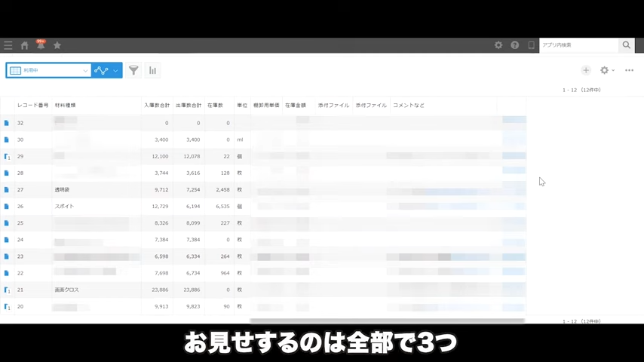The width and height of the screenshot is (644, 362).
Task: Go to portal home icon
Action: 25,45
